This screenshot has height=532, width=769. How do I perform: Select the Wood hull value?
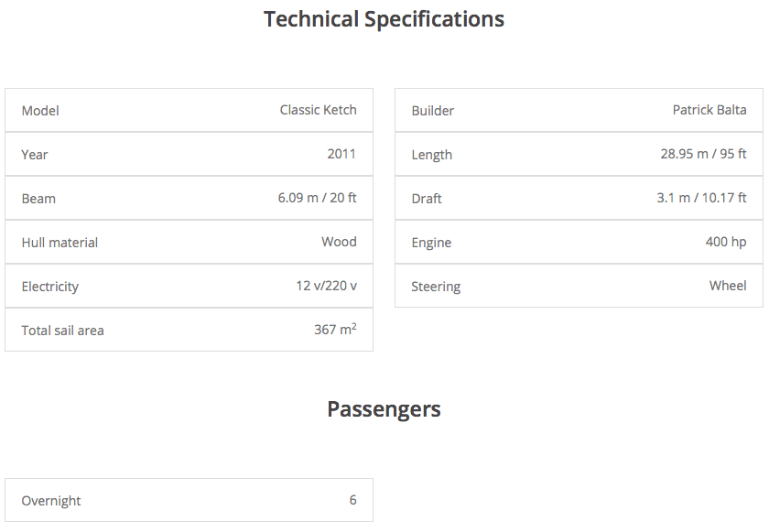(x=339, y=242)
